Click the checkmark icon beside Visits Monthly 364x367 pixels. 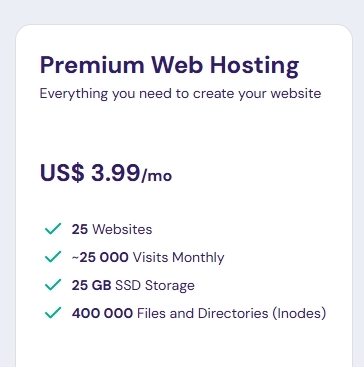coord(53,257)
